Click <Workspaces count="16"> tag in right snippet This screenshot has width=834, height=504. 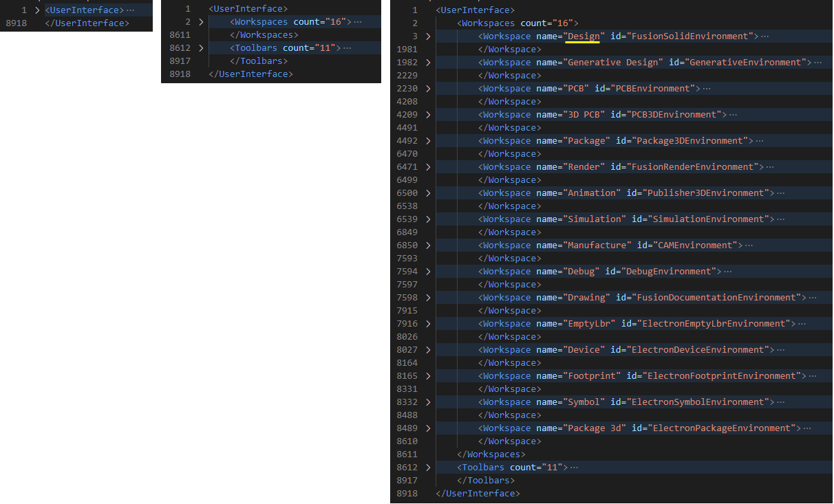click(517, 23)
